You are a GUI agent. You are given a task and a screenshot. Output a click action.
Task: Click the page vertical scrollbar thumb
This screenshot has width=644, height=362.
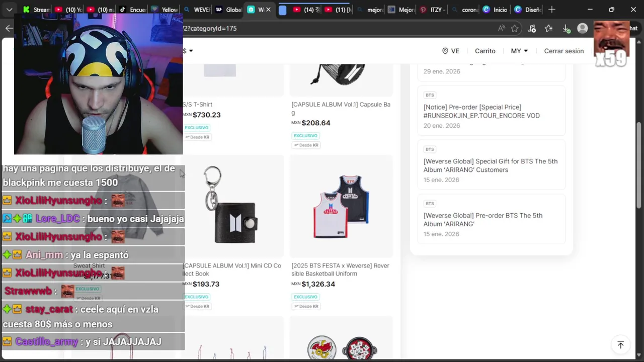639,166
